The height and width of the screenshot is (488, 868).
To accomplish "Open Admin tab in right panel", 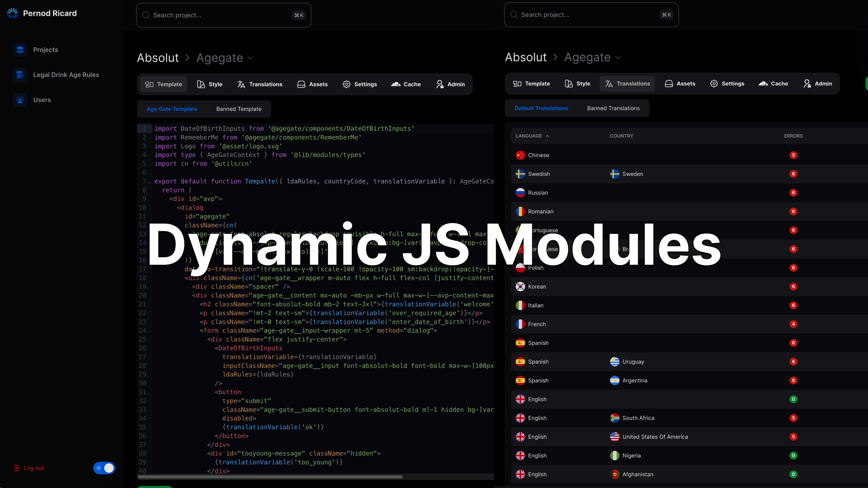I will click(x=817, y=84).
